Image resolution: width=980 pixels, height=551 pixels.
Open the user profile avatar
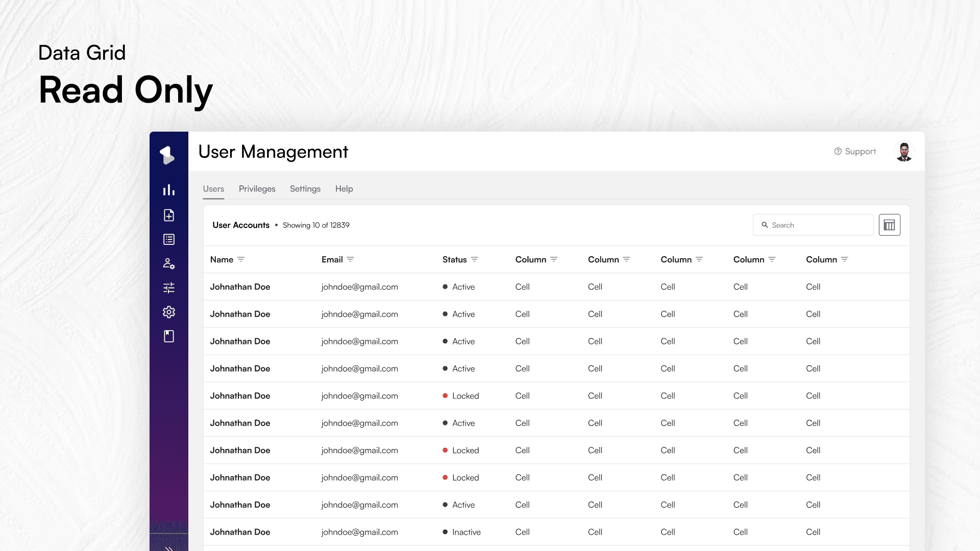point(904,152)
